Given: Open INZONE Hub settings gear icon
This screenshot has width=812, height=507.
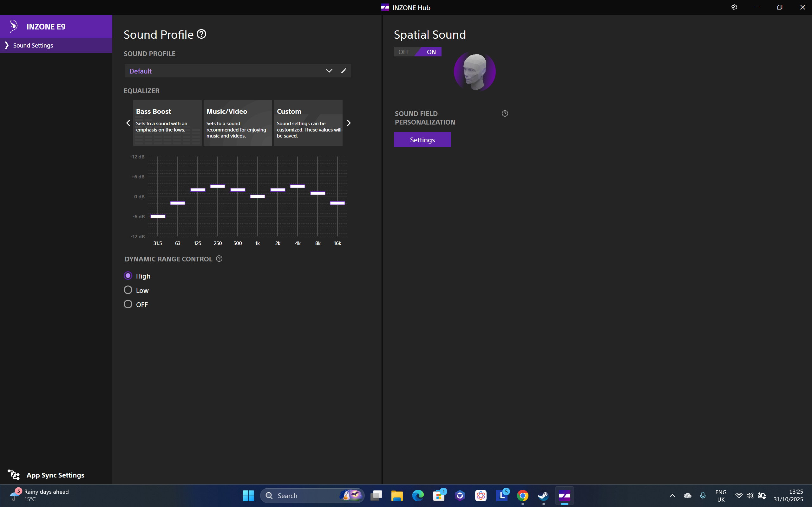Looking at the screenshot, I should pyautogui.click(x=734, y=7).
